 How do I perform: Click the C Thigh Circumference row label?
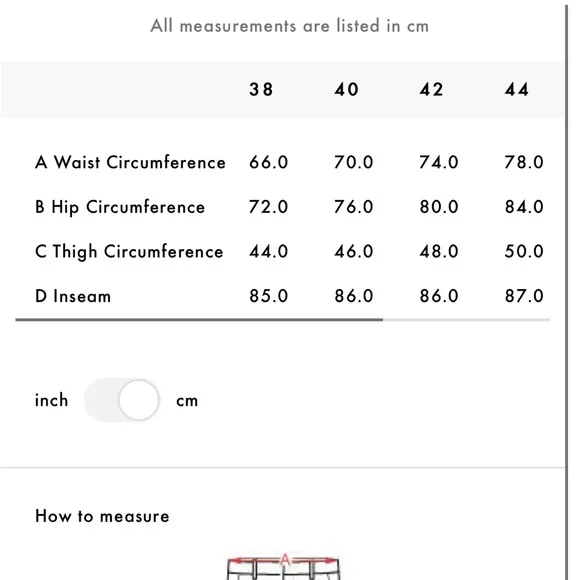[x=129, y=252]
